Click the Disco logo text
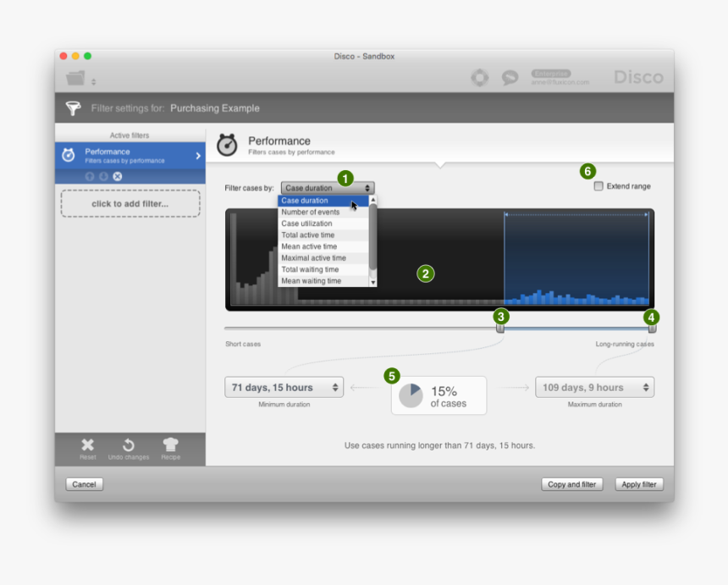The height and width of the screenshot is (585, 728). [x=638, y=78]
